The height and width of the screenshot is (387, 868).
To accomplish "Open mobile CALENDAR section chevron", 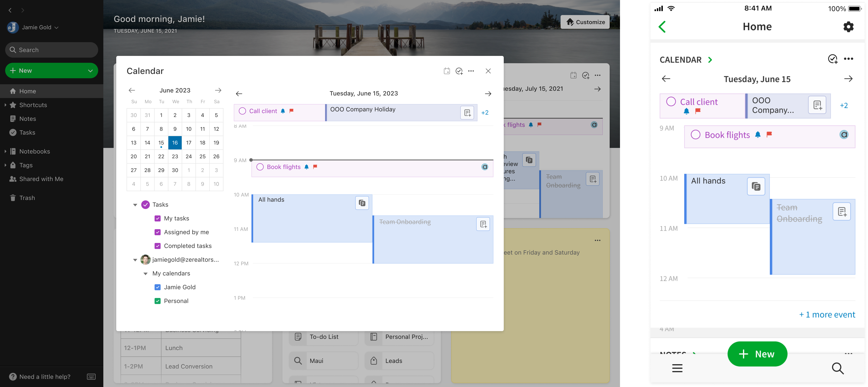I will pyautogui.click(x=710, y=60).
